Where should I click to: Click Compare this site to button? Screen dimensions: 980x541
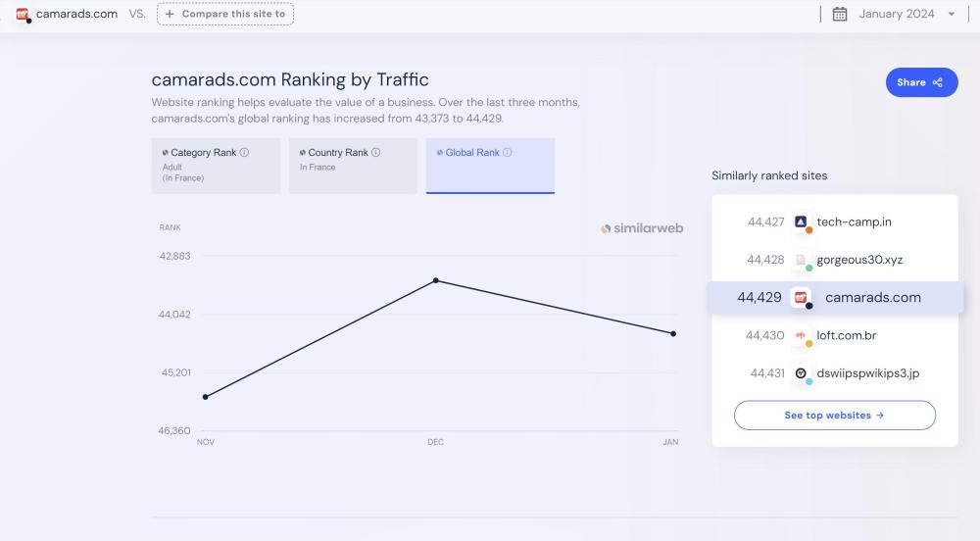(225, 14)
